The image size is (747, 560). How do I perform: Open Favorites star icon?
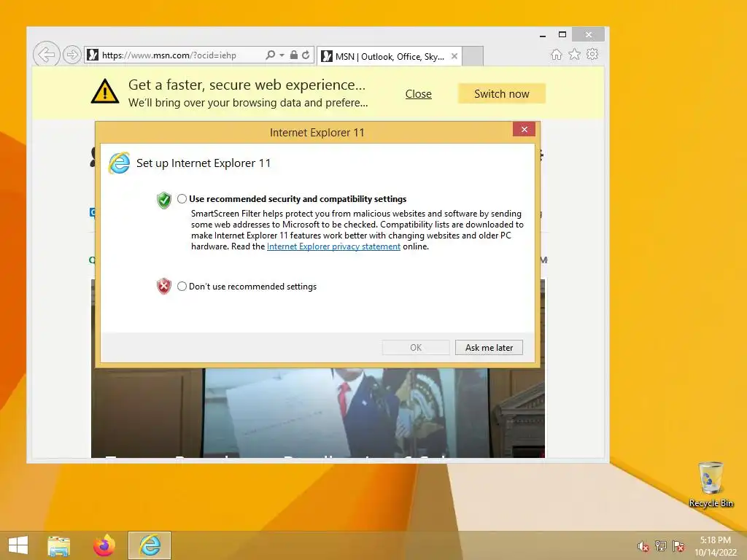[575, 54]
